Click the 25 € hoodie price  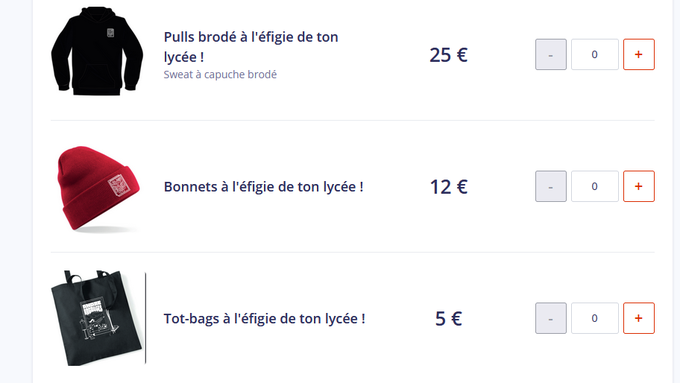point(448,55)
